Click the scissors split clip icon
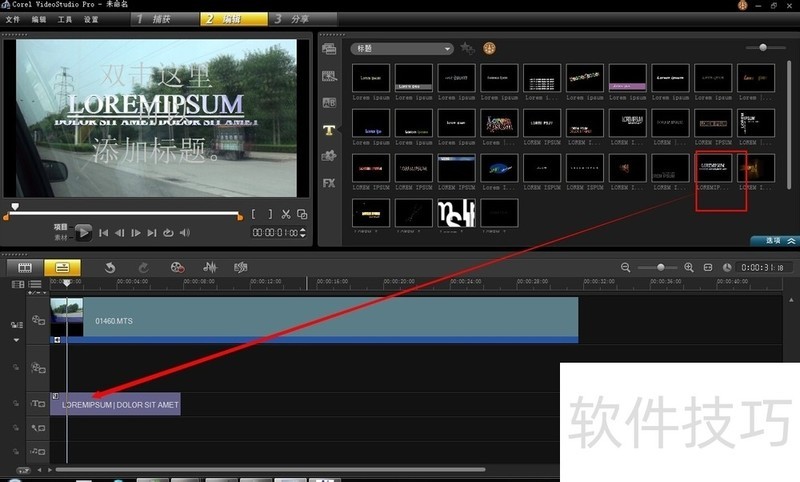 click(x=286, y=214)
